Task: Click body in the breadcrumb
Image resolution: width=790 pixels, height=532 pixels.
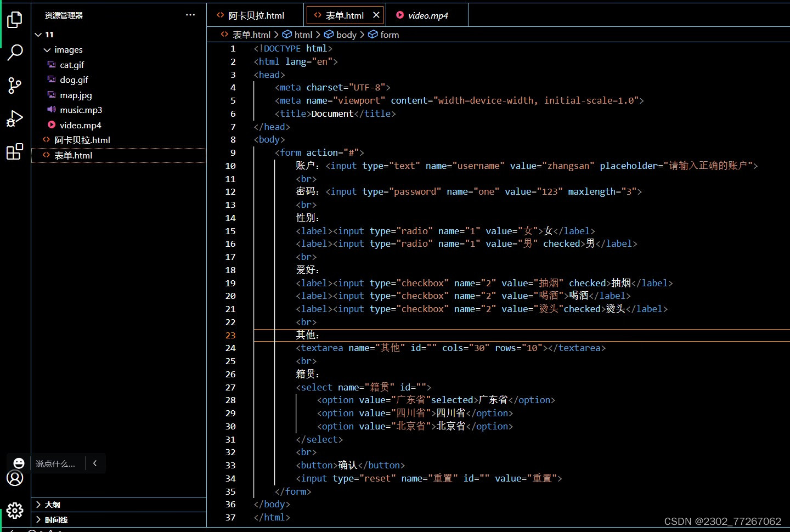Action: 346,35
